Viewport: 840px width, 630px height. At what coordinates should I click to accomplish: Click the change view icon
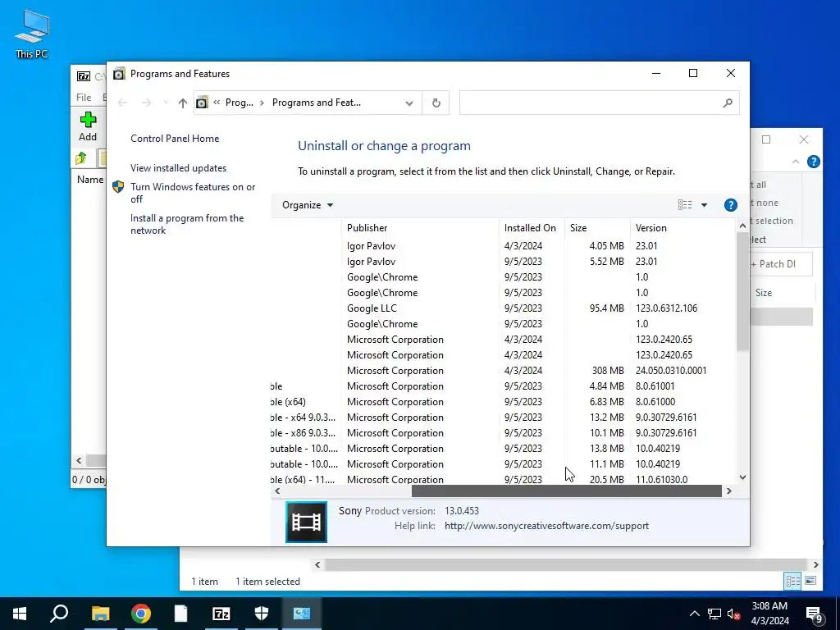[685, 204]
